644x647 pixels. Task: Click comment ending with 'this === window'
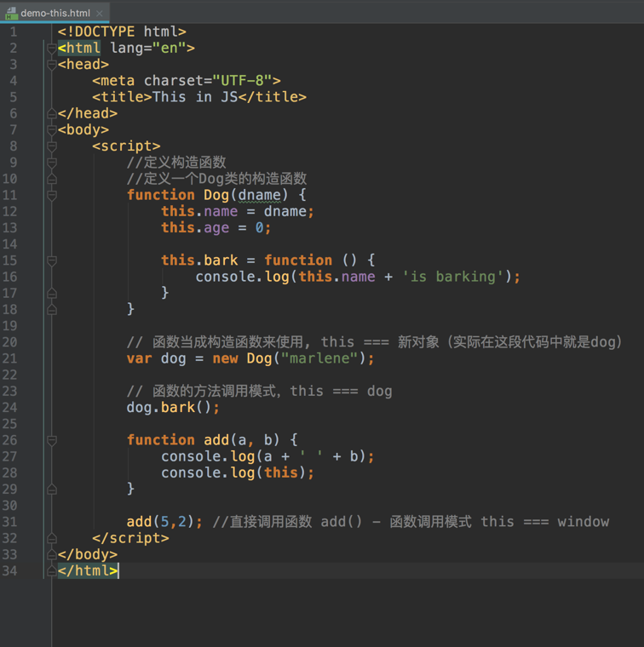coord(411,522)
